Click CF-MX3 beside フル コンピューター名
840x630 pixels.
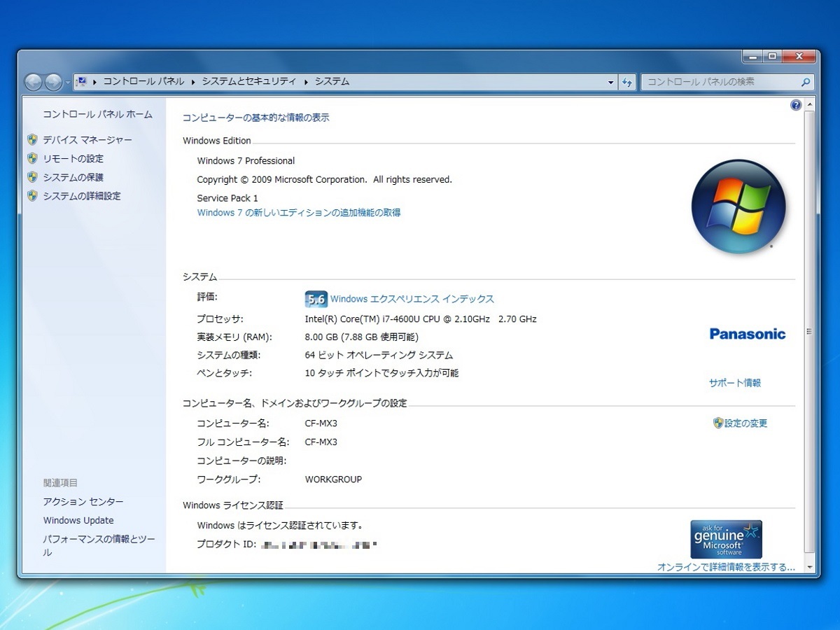(x=321, y=442)
